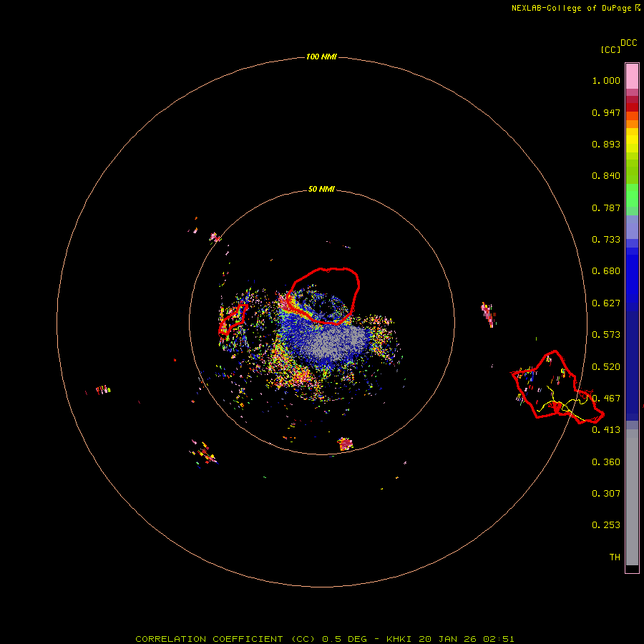The image size is (644, 644).
Task: Select the 0.413 scale value
Action: click(x=606, y=430)
